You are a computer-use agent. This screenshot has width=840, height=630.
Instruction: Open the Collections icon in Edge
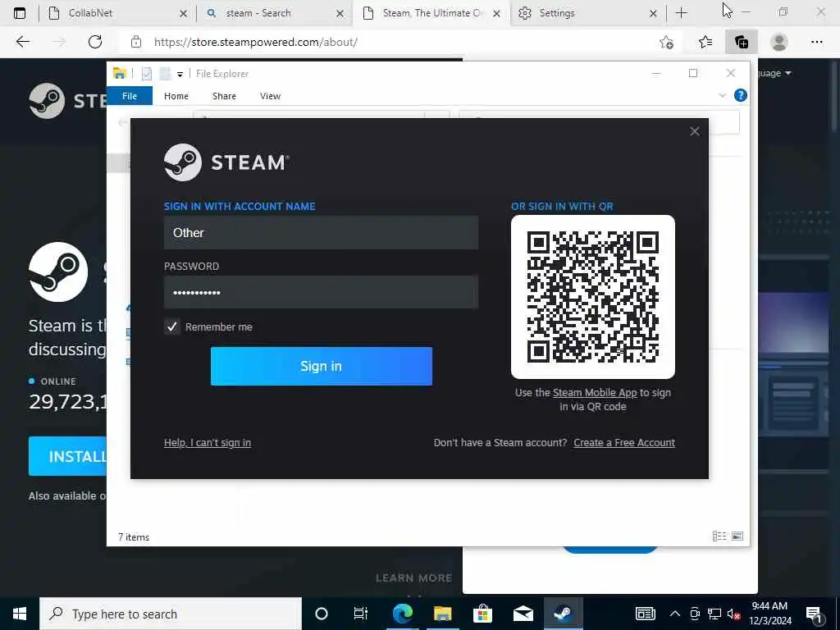tap(742, 42)
